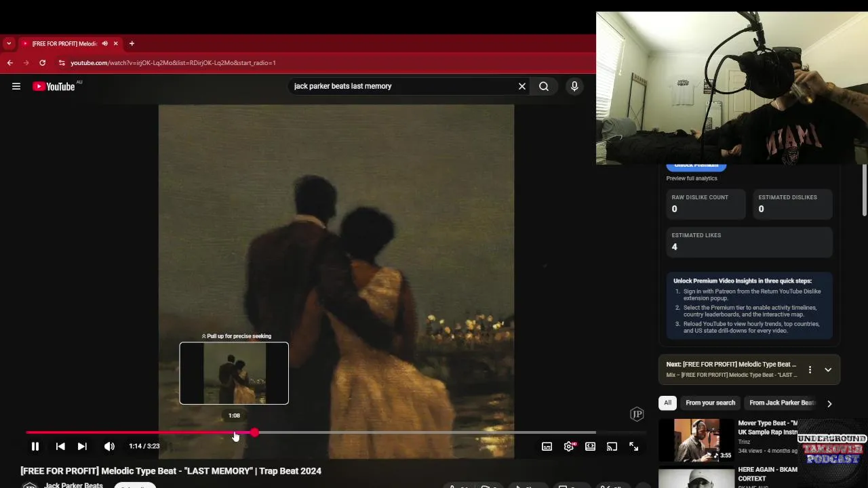Open the HERE AGAIN - BKAM CONTEXT title
The image size is (868, 488).
tap(768, 474)
